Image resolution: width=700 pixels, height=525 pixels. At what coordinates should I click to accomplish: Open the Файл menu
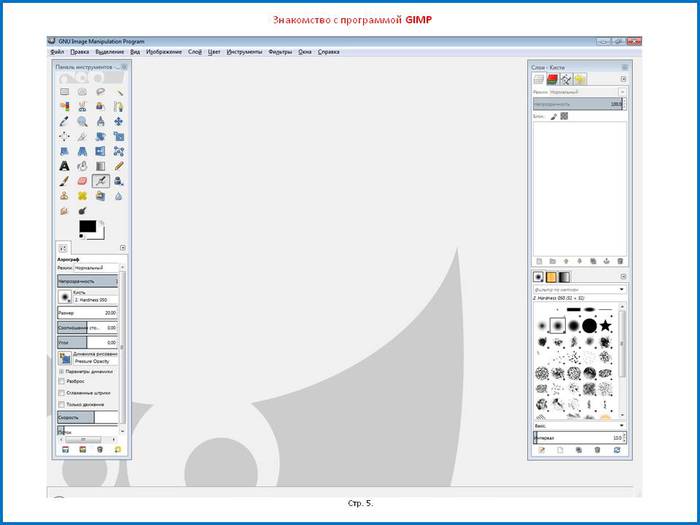pyautogui.click(x=57, y=52)
